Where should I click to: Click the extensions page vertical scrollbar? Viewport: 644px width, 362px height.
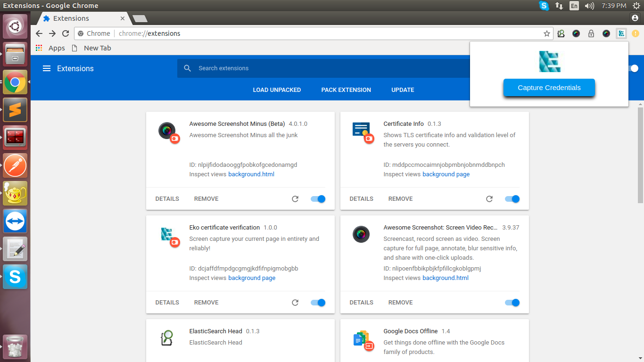[x=640, y=156]
